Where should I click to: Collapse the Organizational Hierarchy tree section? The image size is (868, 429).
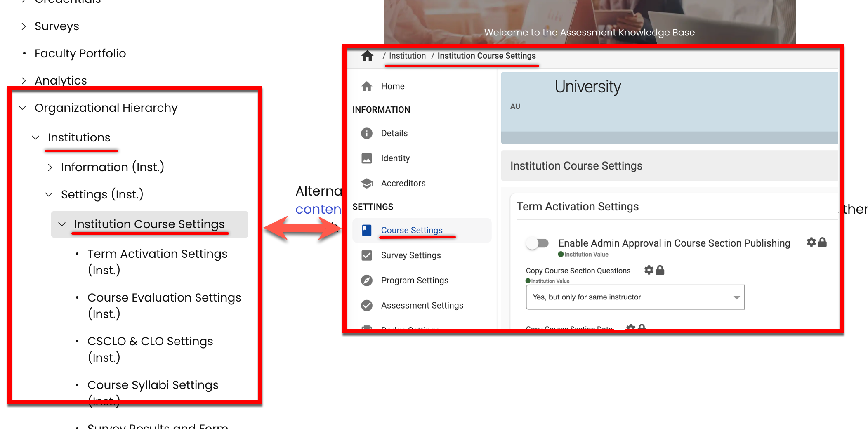pyautogui.click(x=23, y=108)
